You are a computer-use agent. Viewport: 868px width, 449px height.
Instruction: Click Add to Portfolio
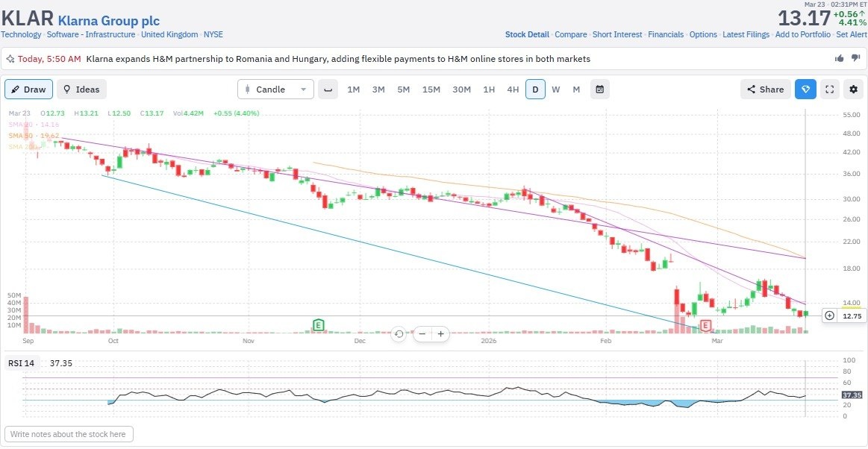[x=802, y=34]
